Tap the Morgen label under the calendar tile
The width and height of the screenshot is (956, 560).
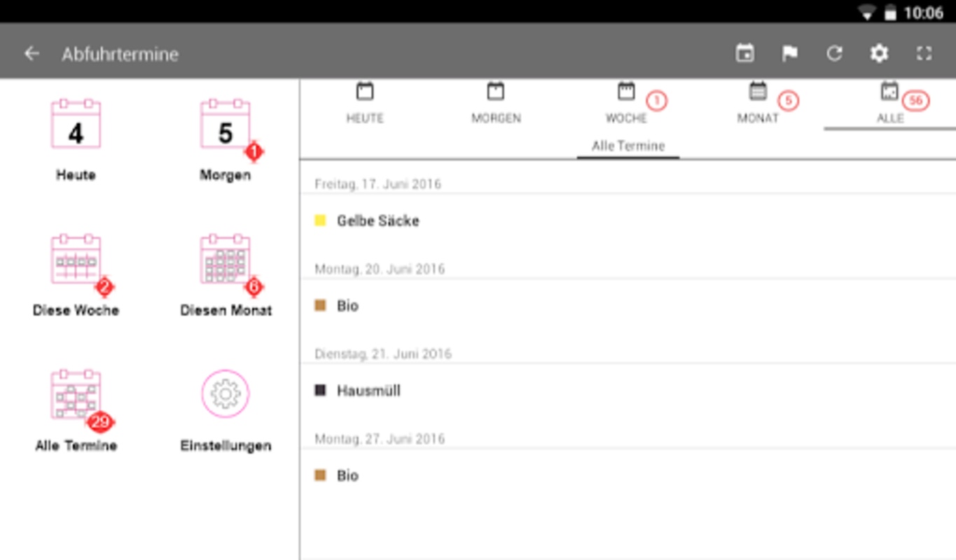click(225, 175)
